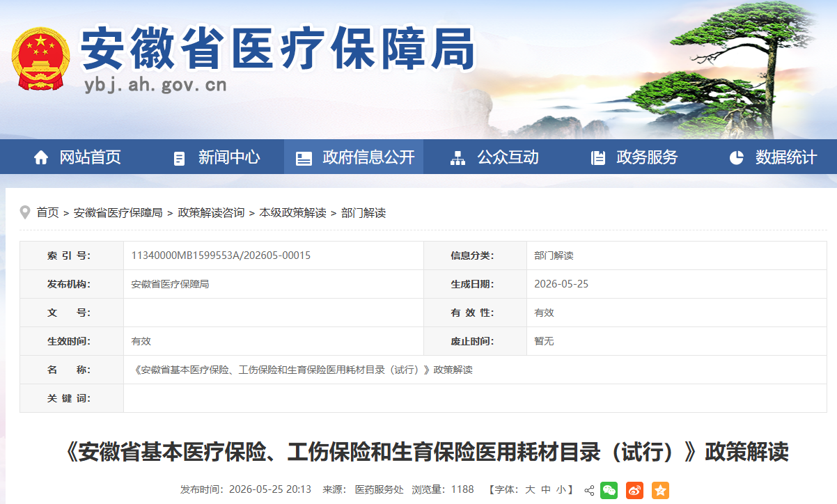This screenshot has width=837, height=504.
Task: Click the 废止时间 label cell
Action: [475, 341]
